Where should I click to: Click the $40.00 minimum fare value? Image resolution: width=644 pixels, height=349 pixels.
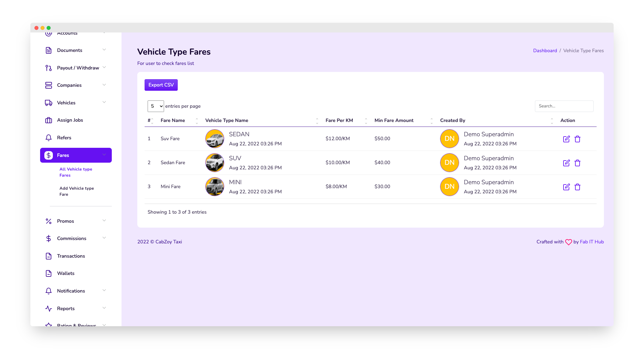coord(382,163)
